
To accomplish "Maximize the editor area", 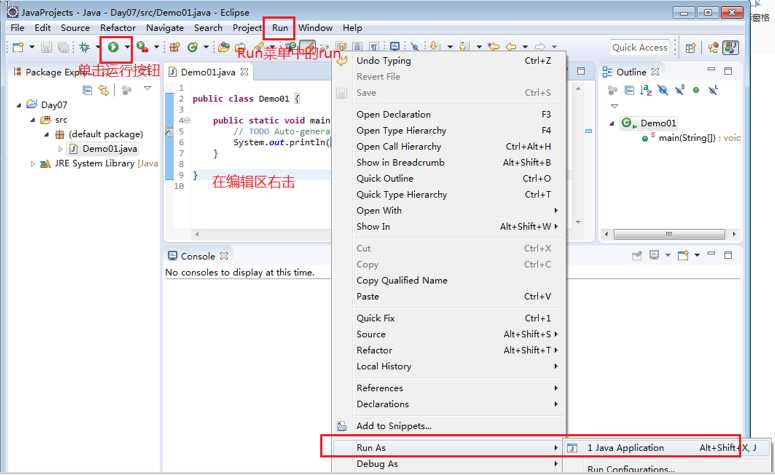I will pyautogui.click(x=581, y=71).
